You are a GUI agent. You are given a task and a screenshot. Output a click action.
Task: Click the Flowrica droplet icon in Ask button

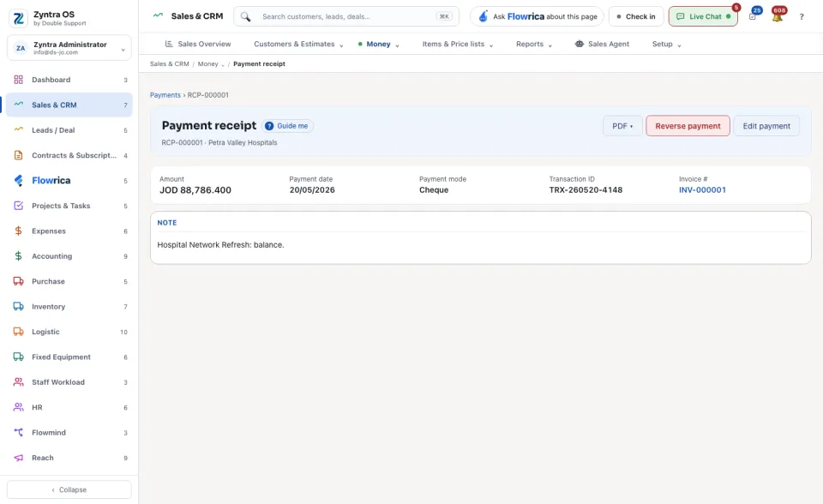[484, 16]
